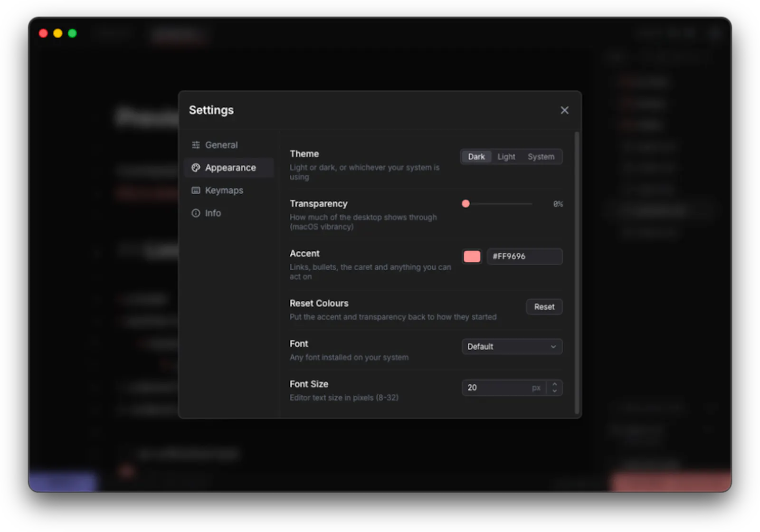The image size is (760, 532).
Task: Click the Transparency slider handle
Action: click(466, 204)
